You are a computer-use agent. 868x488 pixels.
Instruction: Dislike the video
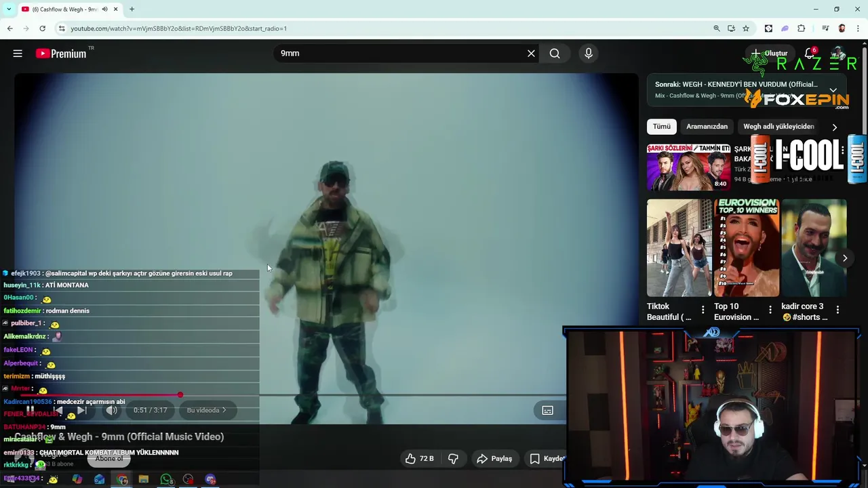click(x=453, y=459)
